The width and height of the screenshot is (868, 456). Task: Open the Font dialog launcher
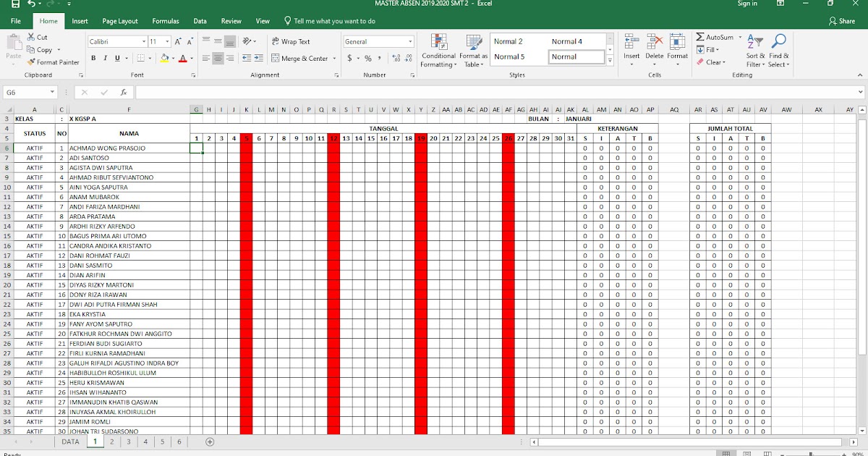tap(193, 75)
